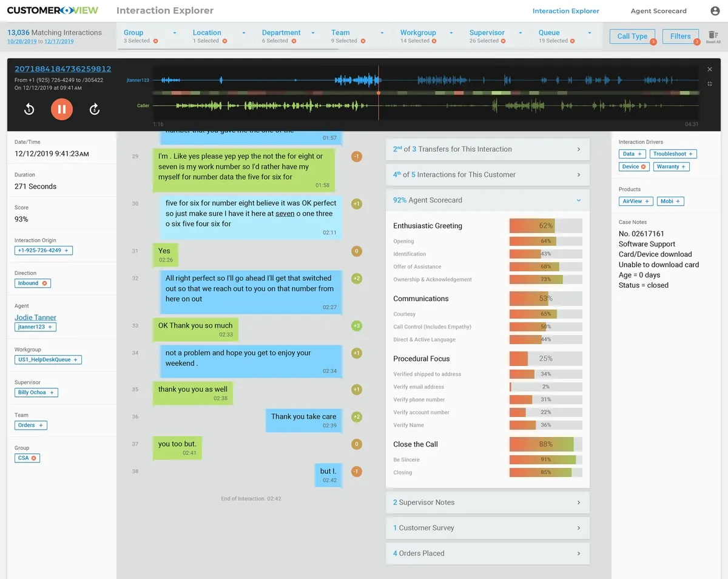Add the Orders team filter

pyautogui.click(x=41, y=425)
